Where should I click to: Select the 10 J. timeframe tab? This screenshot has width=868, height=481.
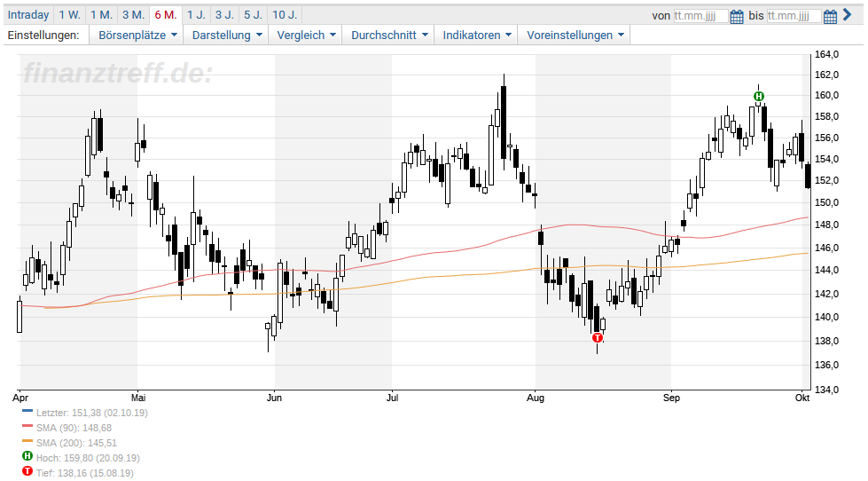(285, 15)
